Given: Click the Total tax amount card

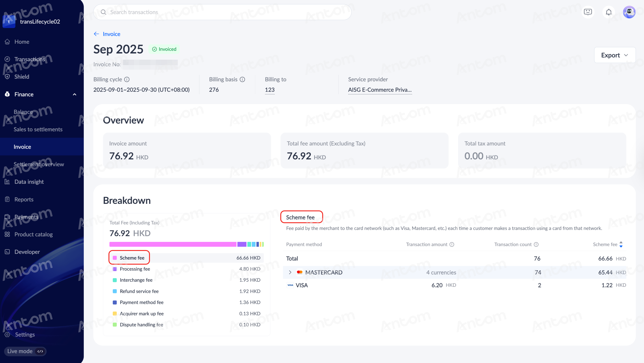Looking at the screenshot, I should click(x=542, y=151).
